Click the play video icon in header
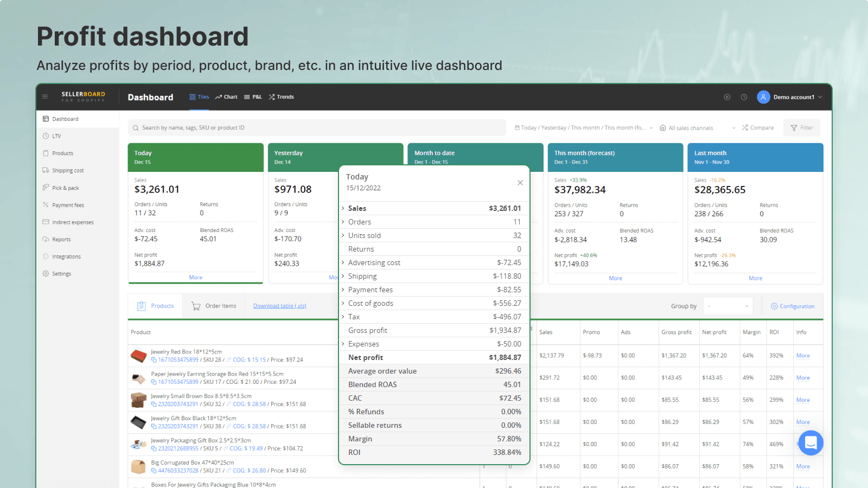Viewport: 868px width, 488px height. point(727,97)
